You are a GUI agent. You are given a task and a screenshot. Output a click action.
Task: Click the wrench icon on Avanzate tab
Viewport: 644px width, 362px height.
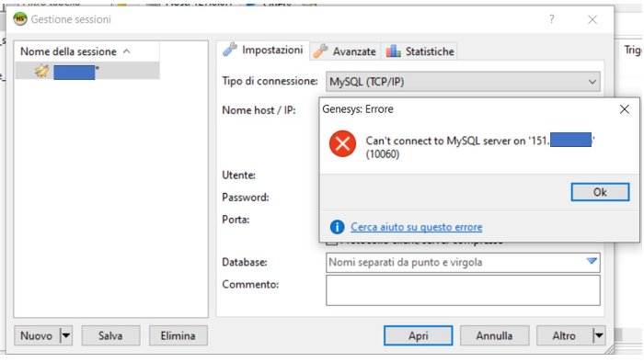click(x=320, y=51)
